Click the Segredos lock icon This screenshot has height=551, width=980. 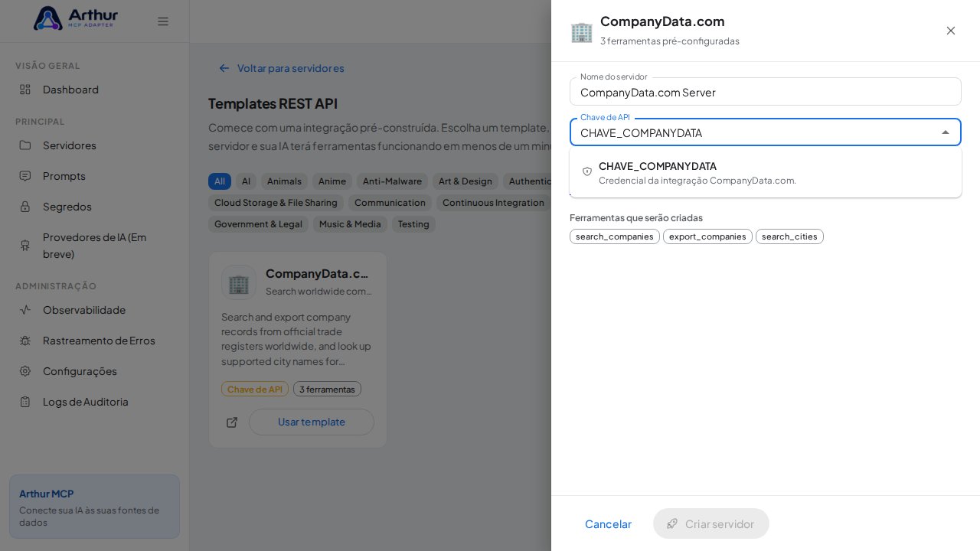[25, 207]
